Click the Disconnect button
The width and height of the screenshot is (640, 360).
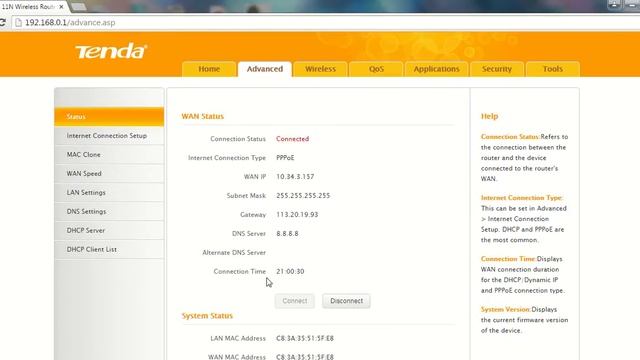coord(347,301)
